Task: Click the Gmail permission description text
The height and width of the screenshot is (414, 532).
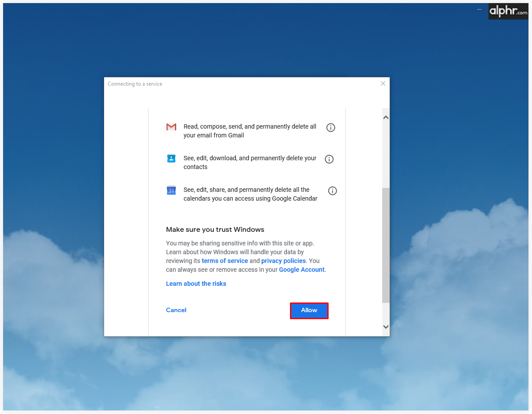Action: coord(250,131)
